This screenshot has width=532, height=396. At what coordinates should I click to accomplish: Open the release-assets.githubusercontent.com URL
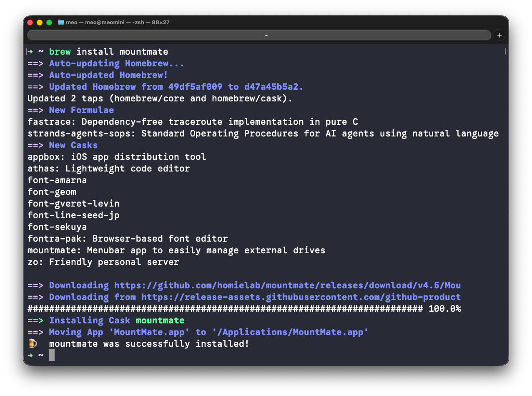point(301,297)
